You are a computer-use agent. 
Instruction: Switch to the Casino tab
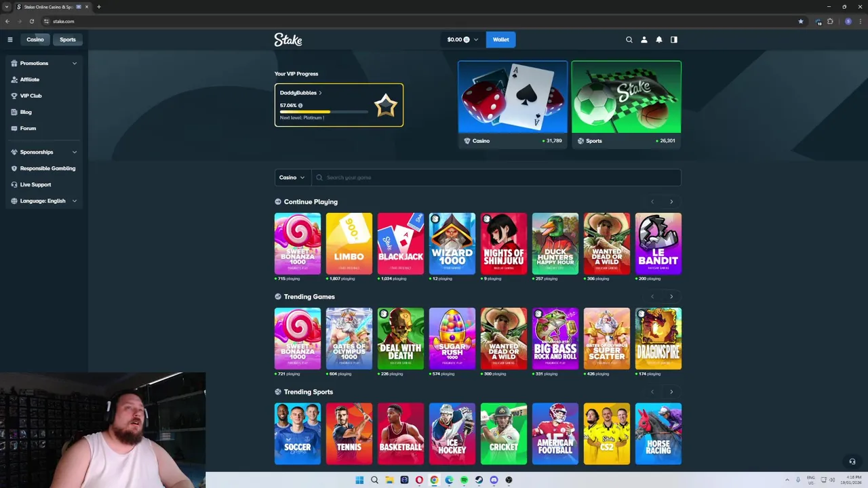pos(35,39)
